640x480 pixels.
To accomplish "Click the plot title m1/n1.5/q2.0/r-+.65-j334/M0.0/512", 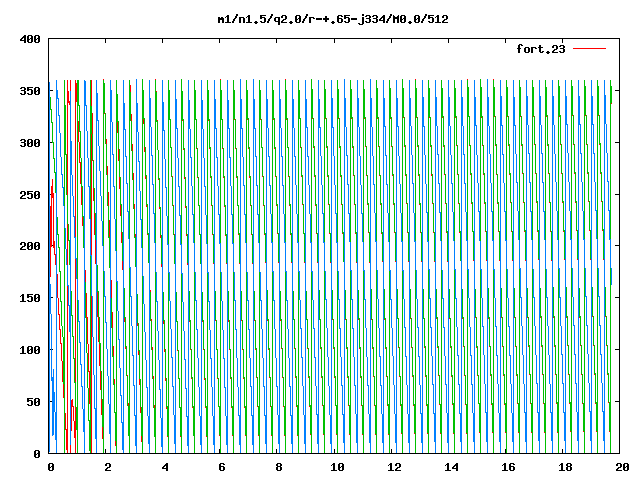I will click(x=333, y=19).
